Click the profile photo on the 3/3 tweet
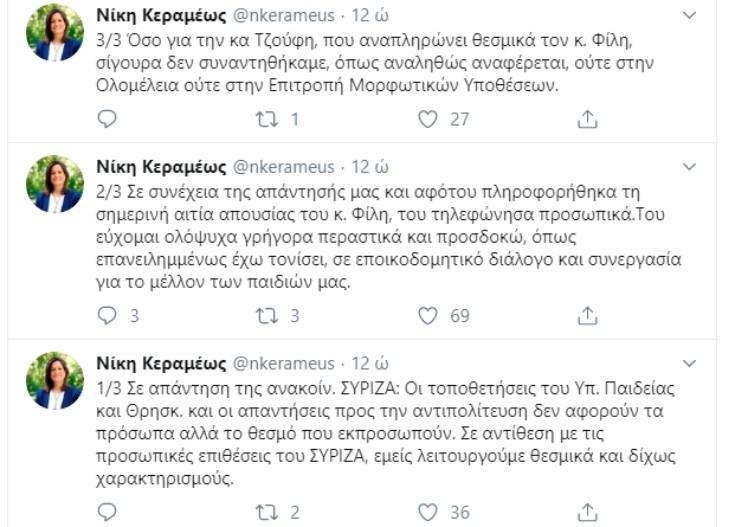The height and width of the screenshot is (527, 735). pos(56,32)
